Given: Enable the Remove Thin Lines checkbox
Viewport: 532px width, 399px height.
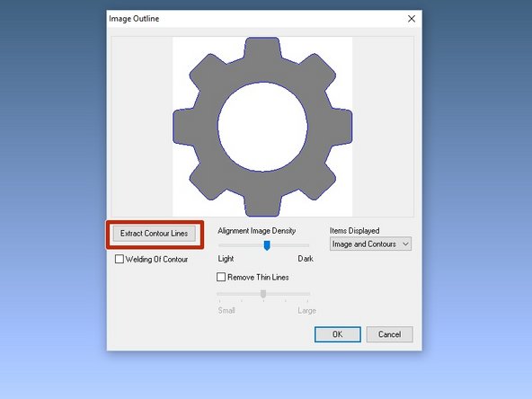Looking at the screenshot, I should (221, 277).
